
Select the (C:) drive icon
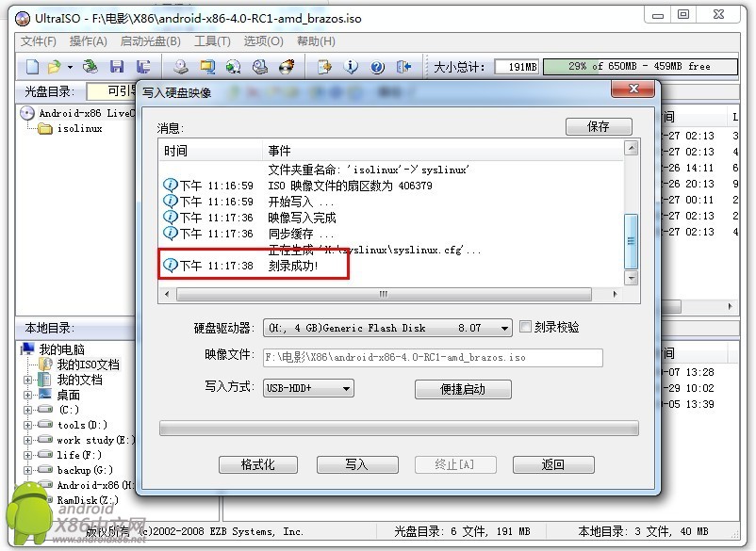[x=45, y=410]
